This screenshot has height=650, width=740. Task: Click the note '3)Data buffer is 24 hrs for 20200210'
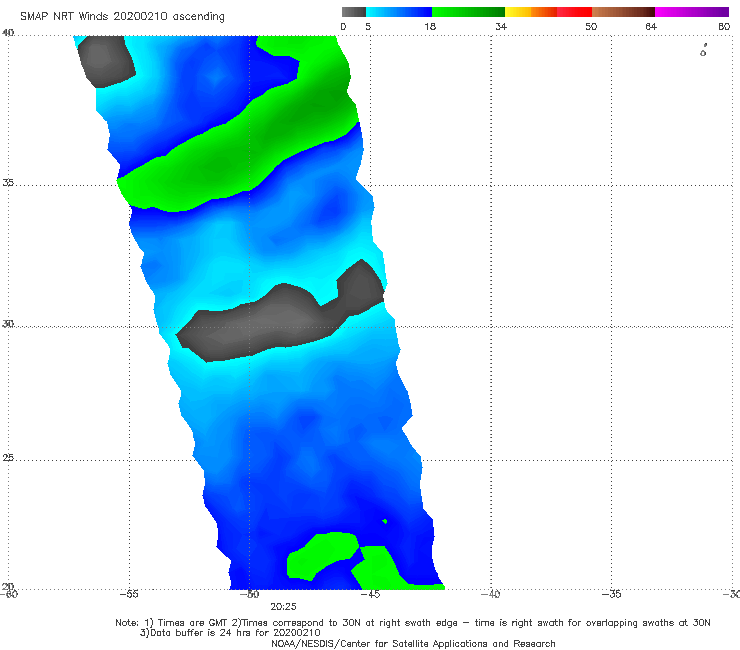[230, 633]
